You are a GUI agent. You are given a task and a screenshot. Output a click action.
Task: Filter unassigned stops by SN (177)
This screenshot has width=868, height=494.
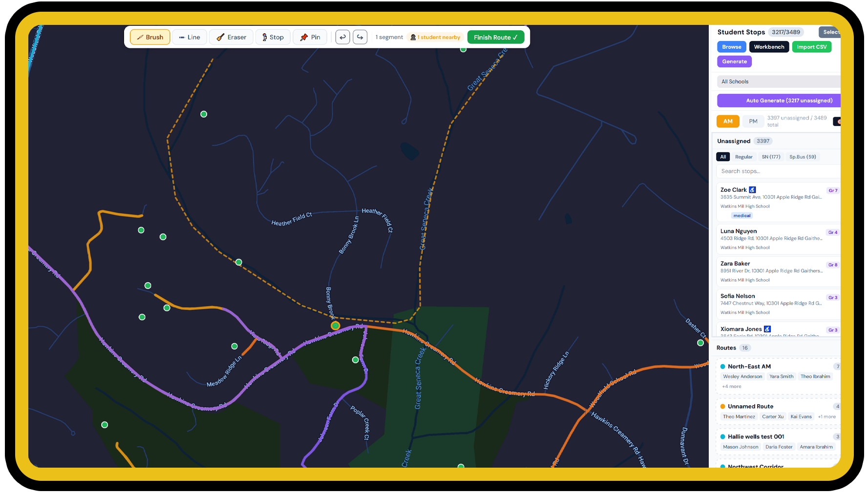tap(771, 157)
